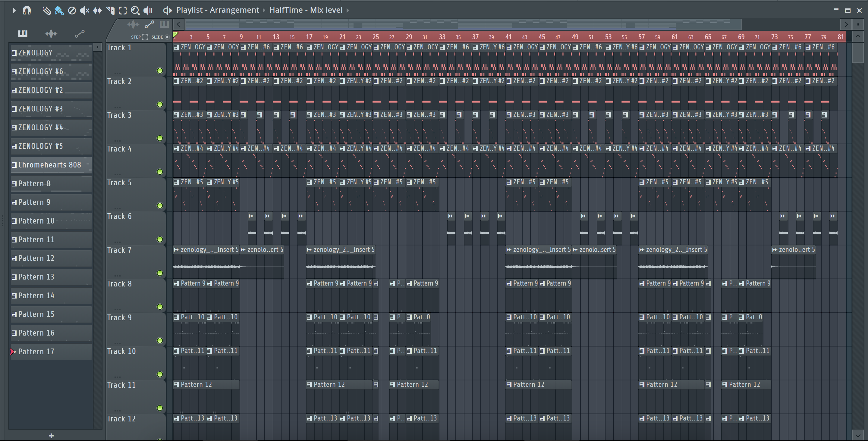This screenshot has height=441, width=868.
Task: Select the Slip tool
Action: (97, 11)
